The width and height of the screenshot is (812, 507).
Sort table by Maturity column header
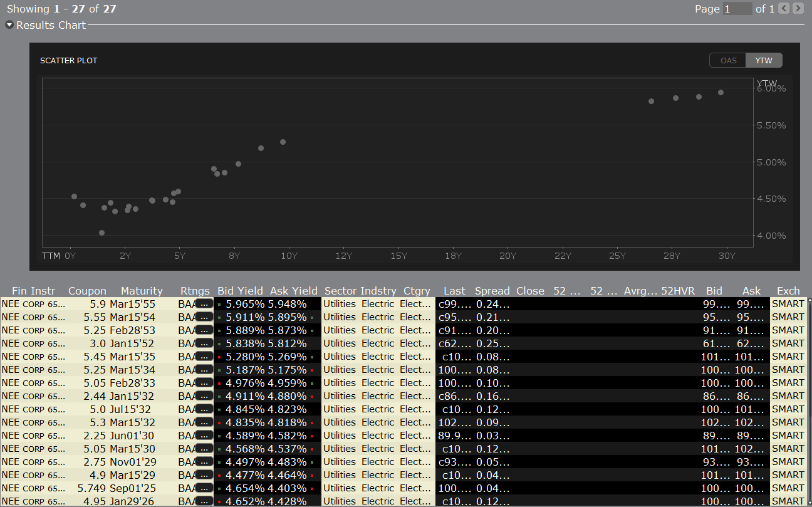tap(142, 291)
